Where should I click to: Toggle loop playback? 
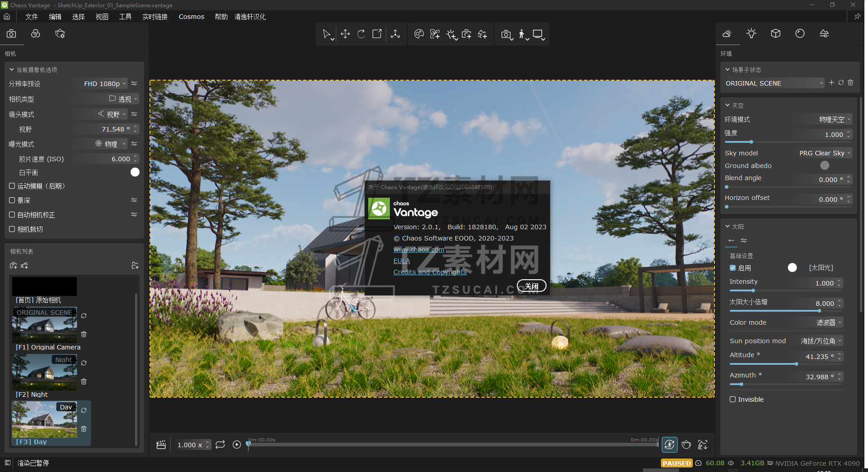220,445
